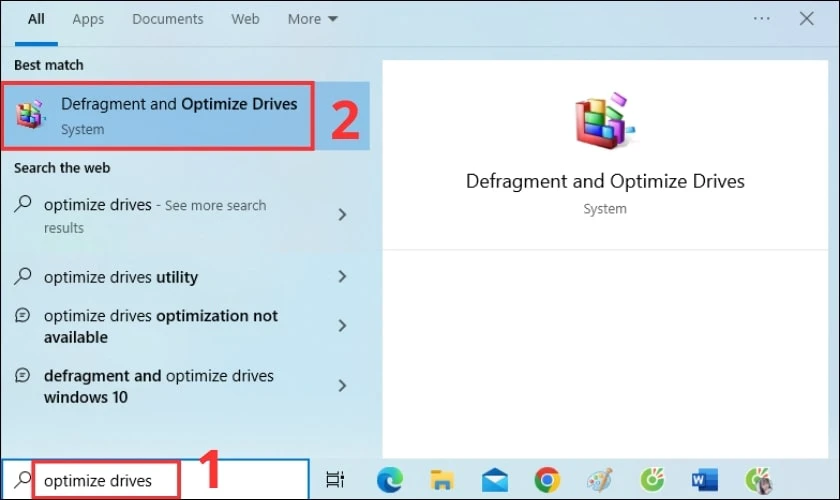Expand arrow for optimize drives utility
The height and width of the screenshot is (500, 840).
[x=342, y=277]
